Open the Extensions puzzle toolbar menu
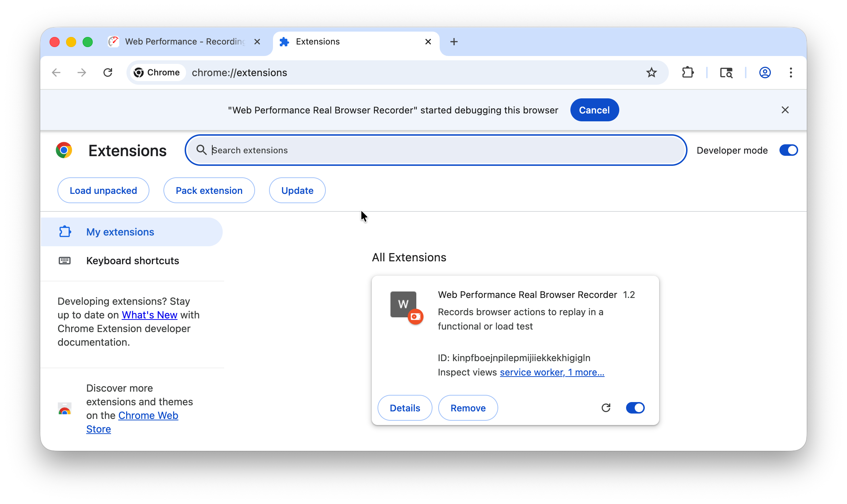 [688, 73]
